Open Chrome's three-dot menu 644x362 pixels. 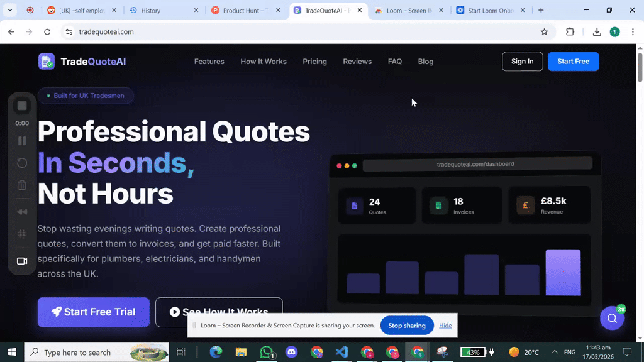pos(632,31)
